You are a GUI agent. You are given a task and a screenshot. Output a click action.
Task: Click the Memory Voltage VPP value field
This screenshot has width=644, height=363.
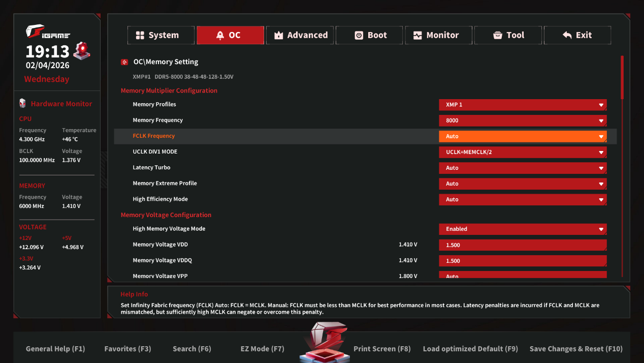pos(523,275)
